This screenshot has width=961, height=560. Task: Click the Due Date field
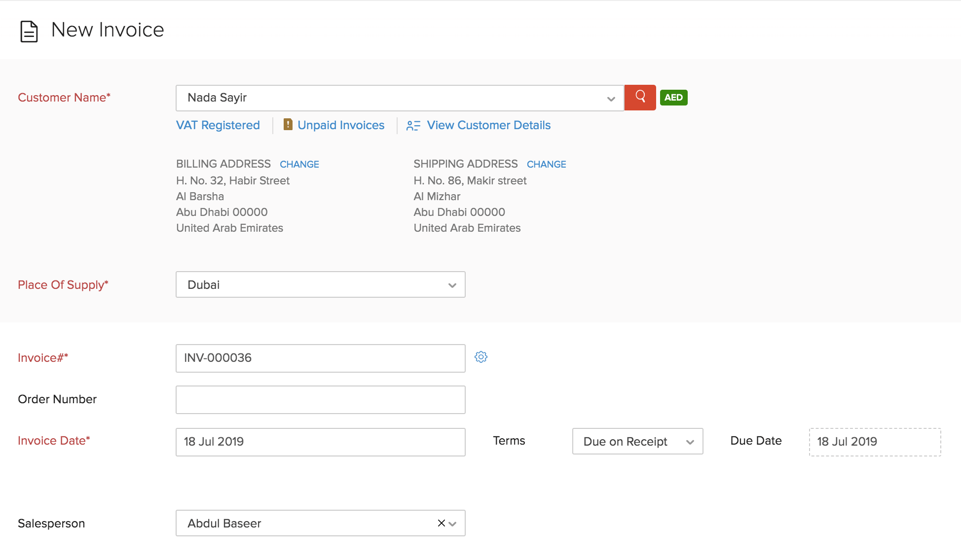[874, 442]
